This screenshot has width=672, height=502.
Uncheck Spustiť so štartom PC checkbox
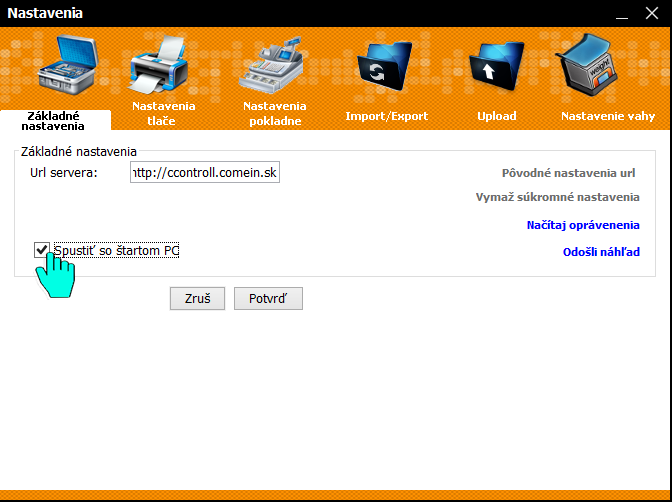(42, 250)
